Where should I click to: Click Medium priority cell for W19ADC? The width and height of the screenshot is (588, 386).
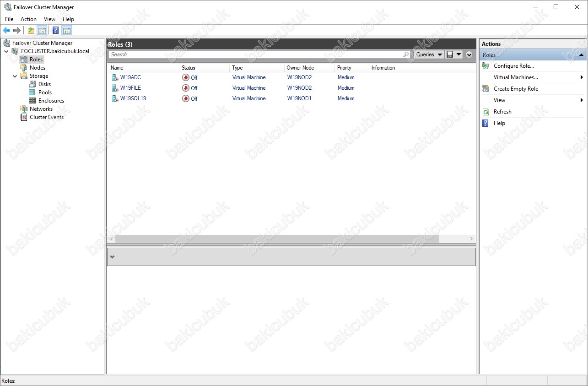[346, 77]
